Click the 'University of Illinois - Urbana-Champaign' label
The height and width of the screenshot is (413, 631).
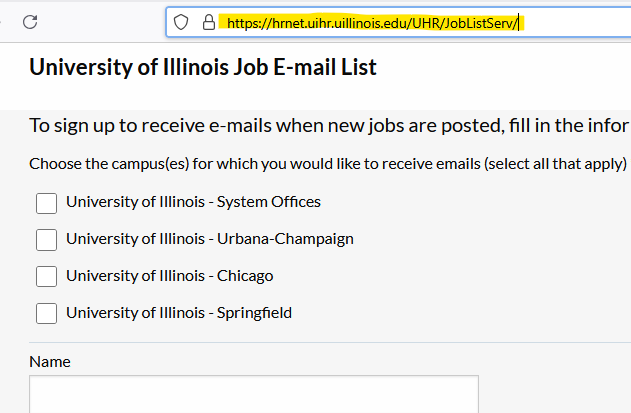(209, 239)
